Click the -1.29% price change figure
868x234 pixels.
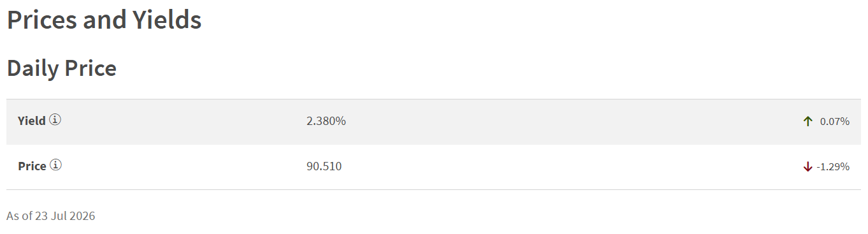833,166
